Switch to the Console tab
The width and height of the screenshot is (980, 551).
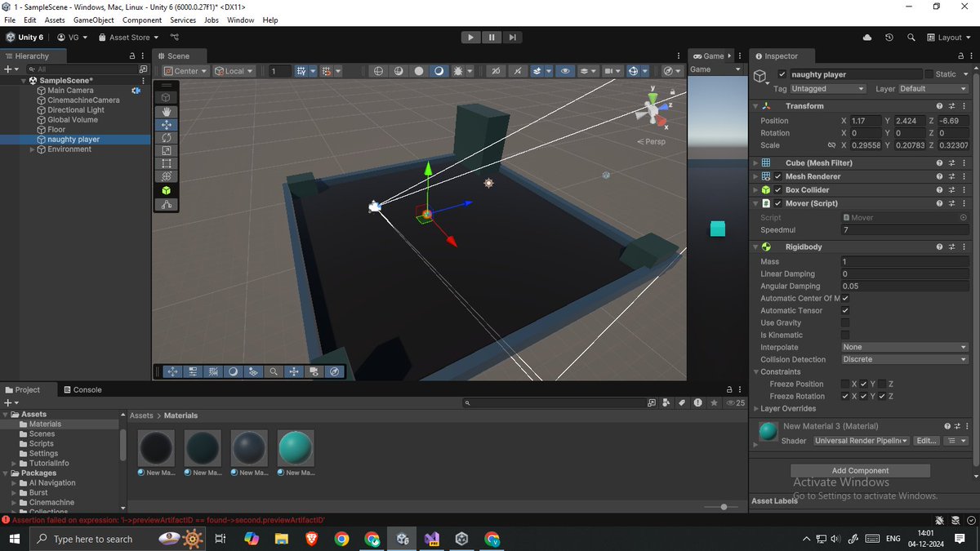(82, 390)
